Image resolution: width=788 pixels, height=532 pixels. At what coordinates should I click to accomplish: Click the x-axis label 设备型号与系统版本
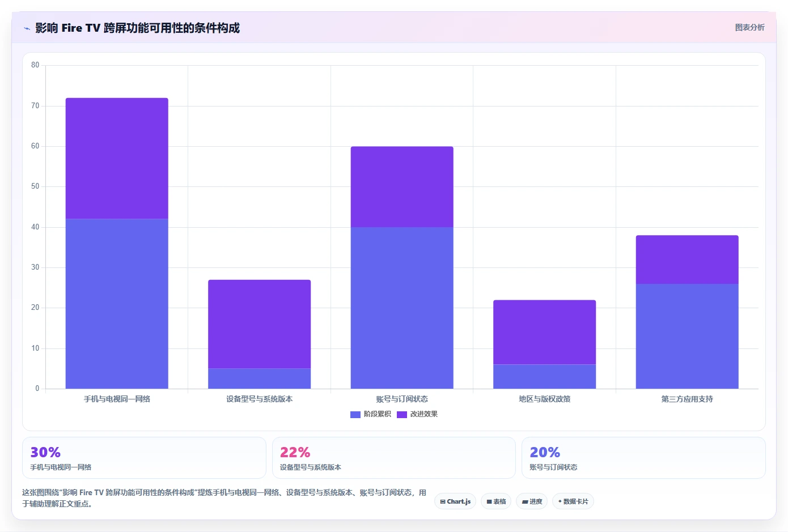pyautogui.click(x=260, y=399)
